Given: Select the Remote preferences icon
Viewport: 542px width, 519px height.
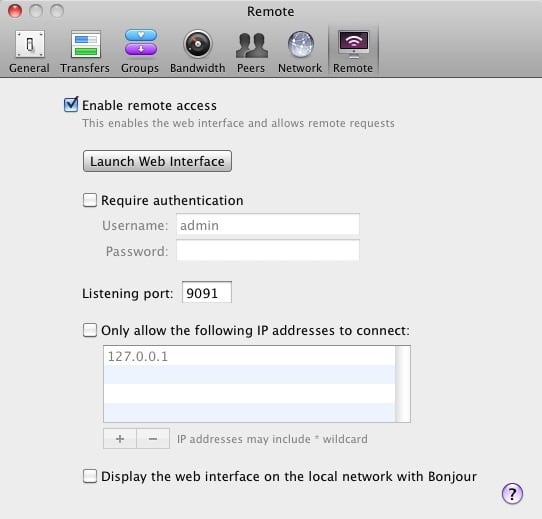Looking at the screenshot, I should (x=353, y=44).
